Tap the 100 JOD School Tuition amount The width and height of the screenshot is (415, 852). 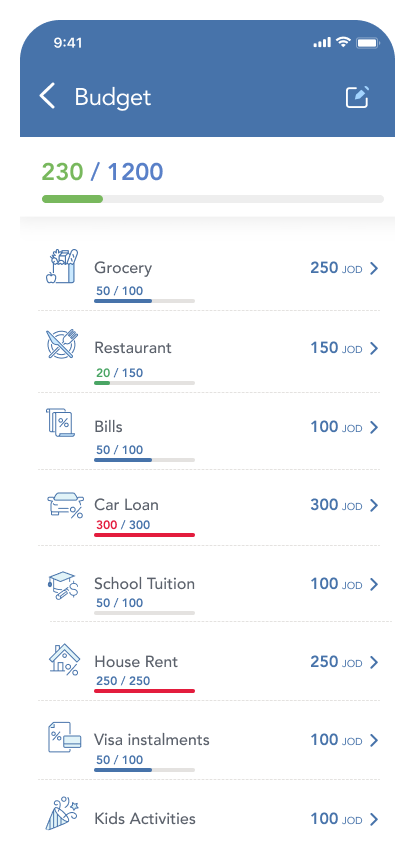coord(336,584)
